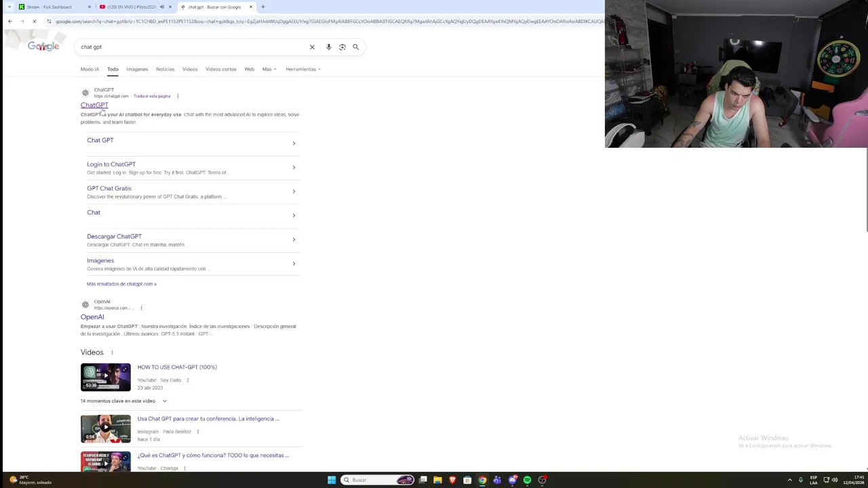The height and width of the screenshot is (488, 868).
Task: Expand the Login to ChatGPT sitelink chevron
Action: [x=294, y=167]
